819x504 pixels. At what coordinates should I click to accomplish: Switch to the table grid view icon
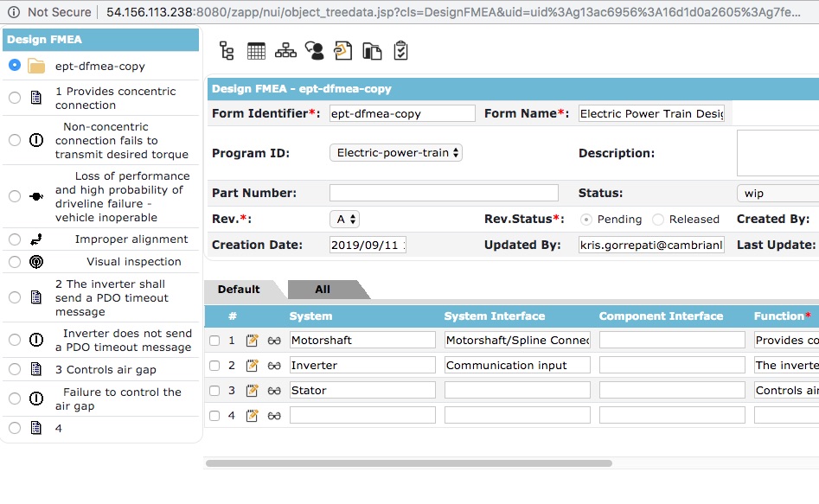[256, 51]
